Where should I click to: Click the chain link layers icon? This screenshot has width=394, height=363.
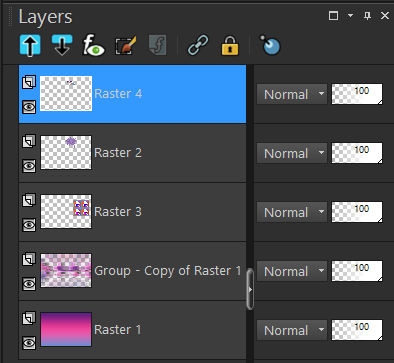(x=198, y=45)
